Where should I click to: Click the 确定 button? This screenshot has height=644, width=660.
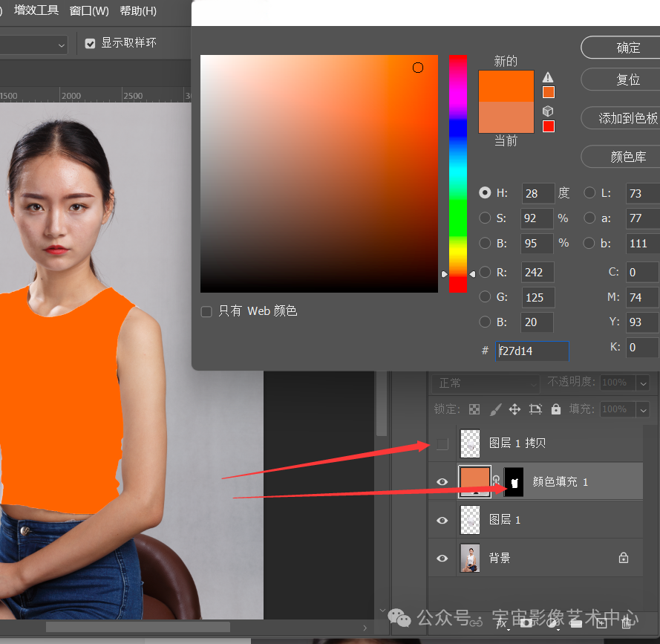(622, 48)
